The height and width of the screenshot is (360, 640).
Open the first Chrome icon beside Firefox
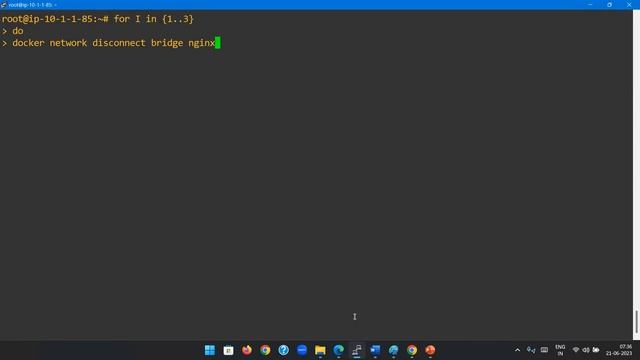click(265, 350)
